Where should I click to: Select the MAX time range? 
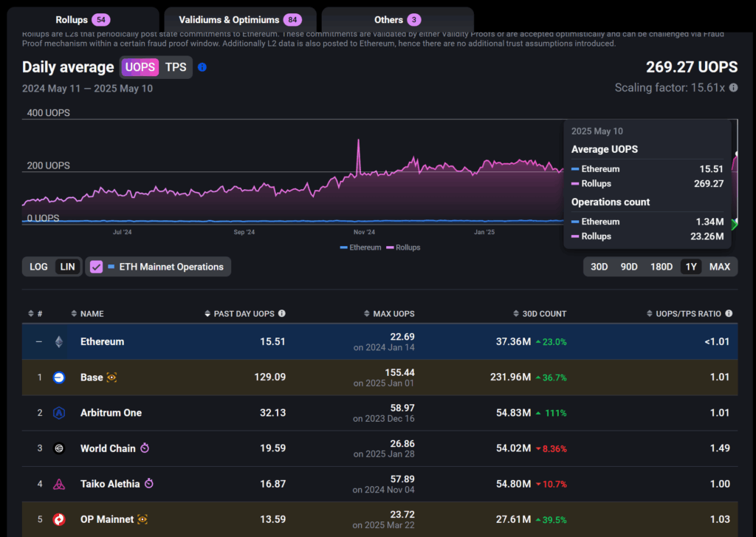719,267
